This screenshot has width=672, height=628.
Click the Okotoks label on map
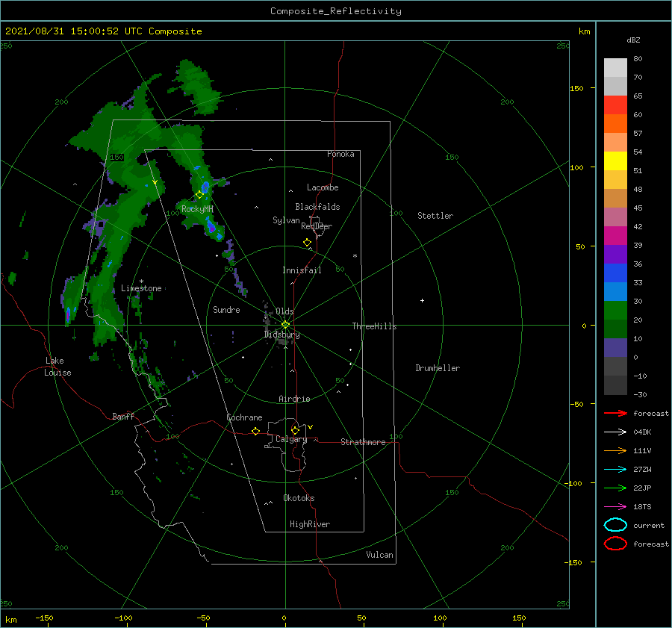(299, 498)
